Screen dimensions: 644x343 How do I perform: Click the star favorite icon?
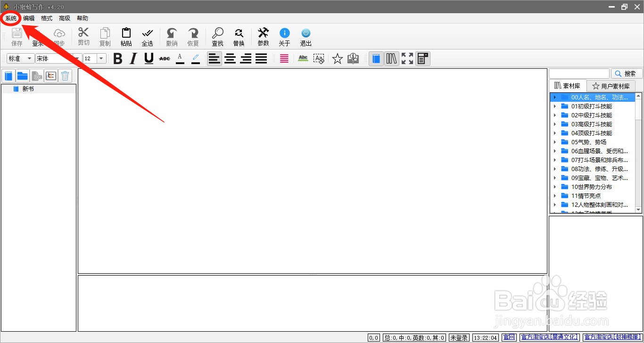tap(337, 58)
